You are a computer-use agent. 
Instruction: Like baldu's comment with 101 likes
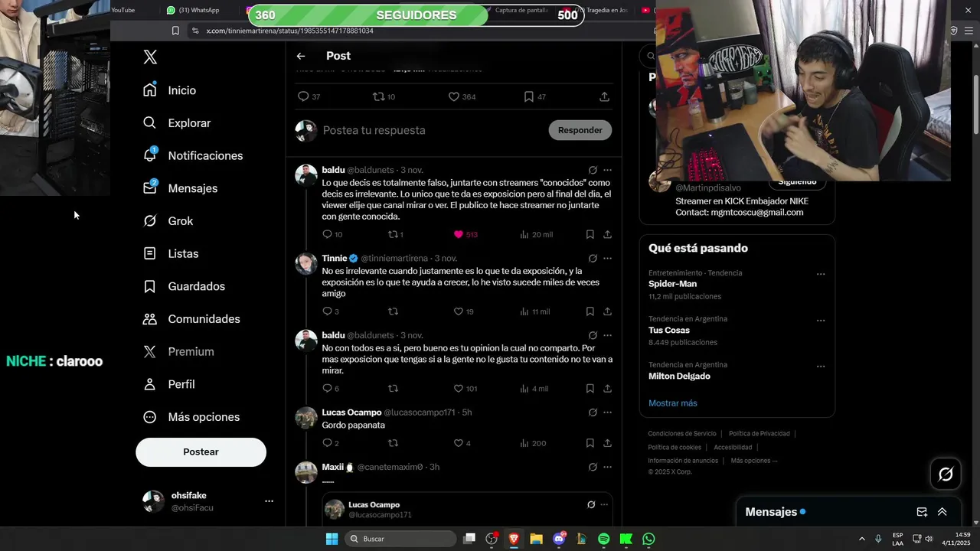click(x=459, y=389)
